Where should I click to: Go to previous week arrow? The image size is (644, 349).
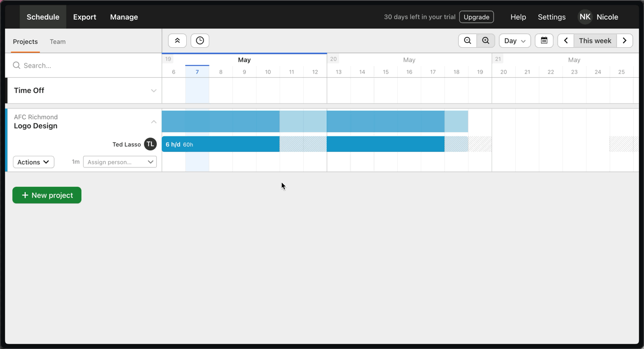[x=566, y=41]
